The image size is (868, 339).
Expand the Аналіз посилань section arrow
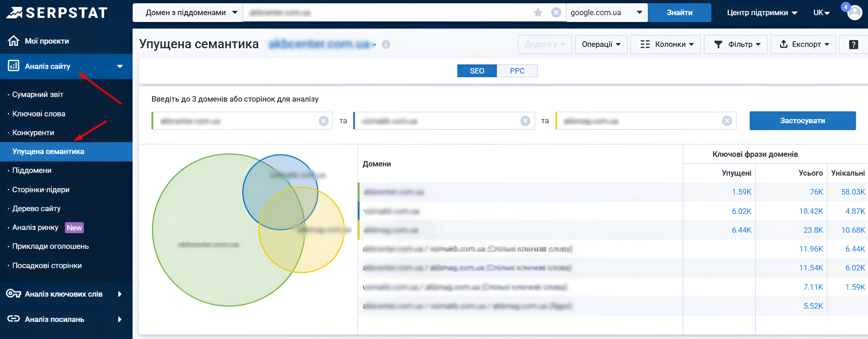[120, 319]
